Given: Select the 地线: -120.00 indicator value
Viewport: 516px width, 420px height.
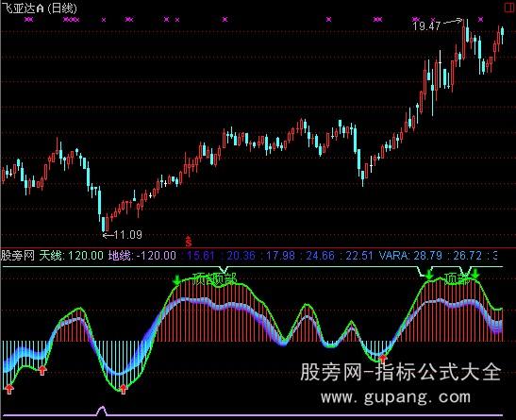Looking at the screenshot, I should (142, 256).
